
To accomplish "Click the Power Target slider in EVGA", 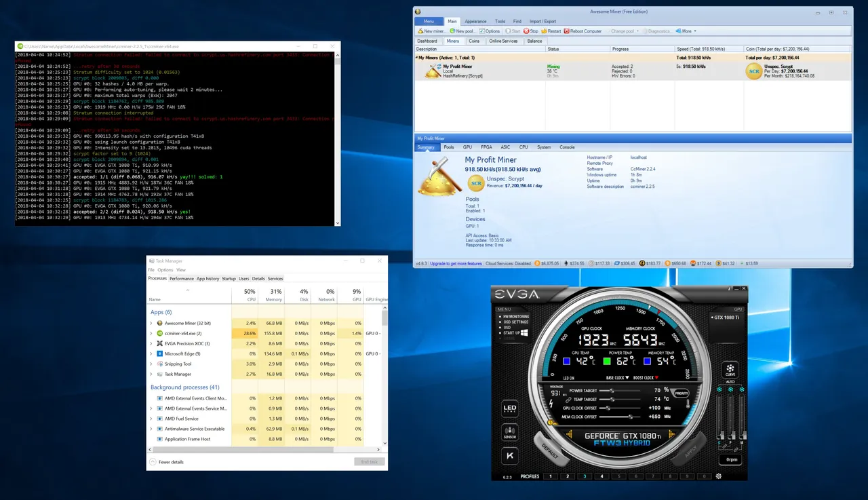I will pyautogui.click(x=621, y=391).
